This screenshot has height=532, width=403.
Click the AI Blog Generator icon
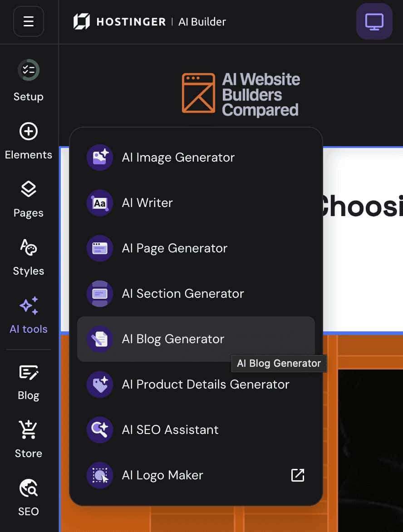point(100,339)
